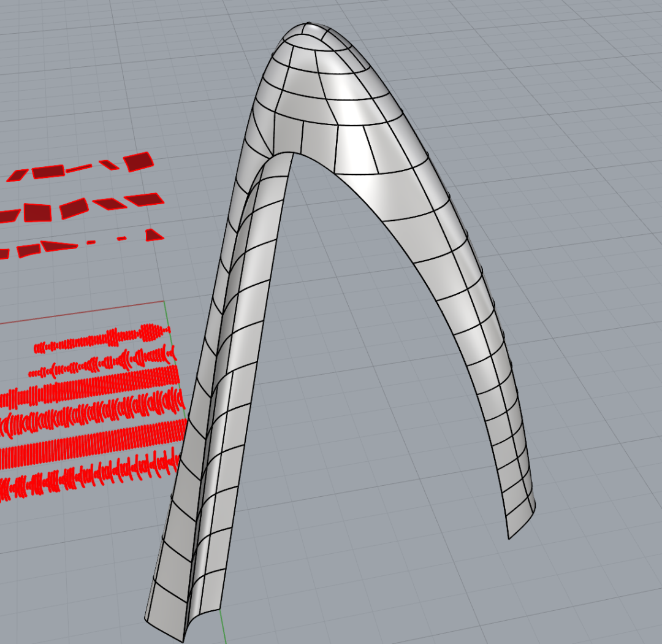
Task: Pick the dark red square panel in second row
Action: point(37,212)
